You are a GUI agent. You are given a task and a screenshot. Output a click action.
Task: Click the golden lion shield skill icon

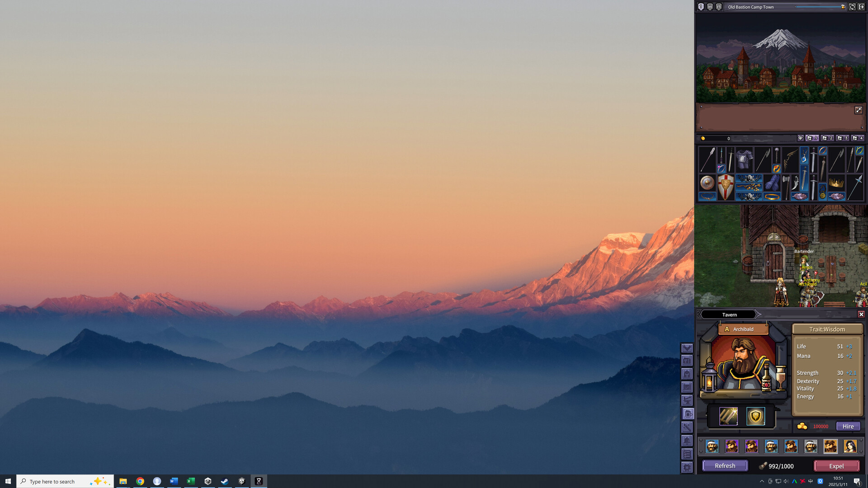coord(755,416)
